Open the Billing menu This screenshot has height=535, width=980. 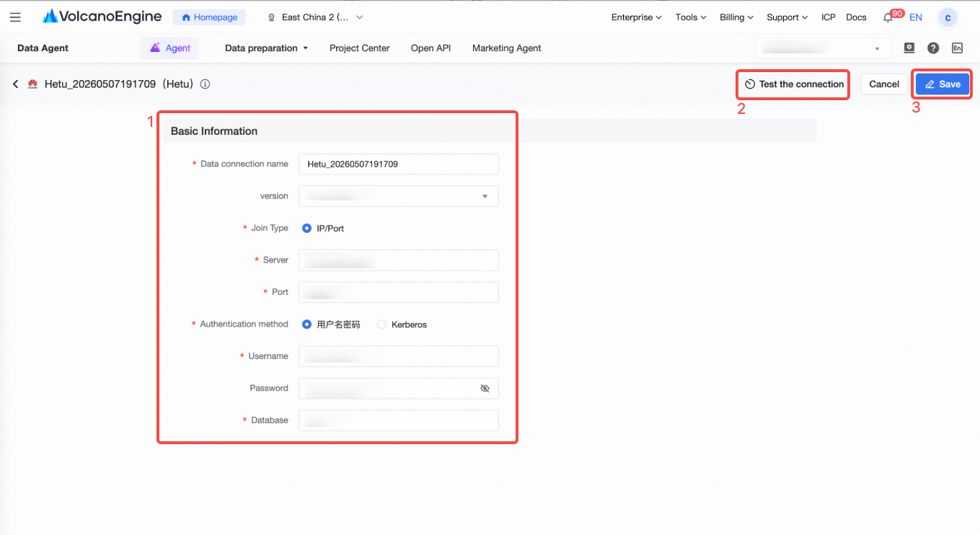[736, 17]
